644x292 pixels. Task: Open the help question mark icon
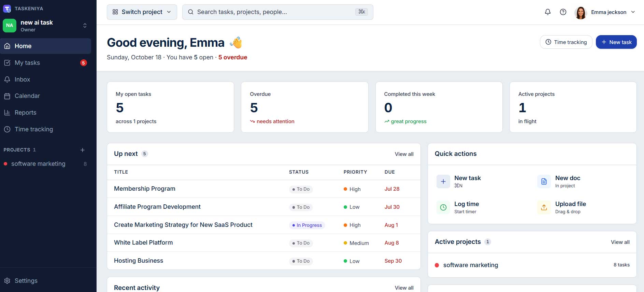click(563, 12)
